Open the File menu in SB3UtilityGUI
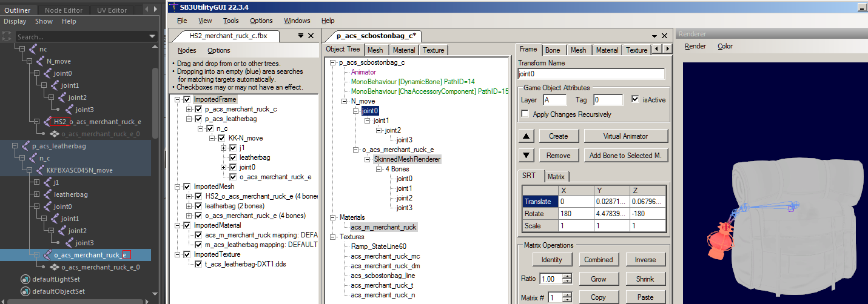This screenshot has width=868, height=304. (x=182, y=21)
